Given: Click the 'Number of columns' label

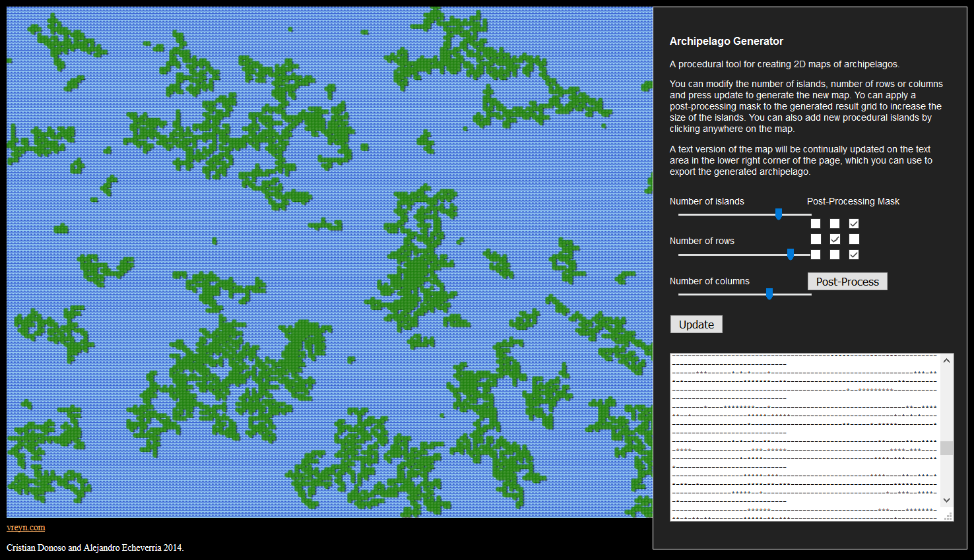Looking at the screenshot, I should coord(709,281).
